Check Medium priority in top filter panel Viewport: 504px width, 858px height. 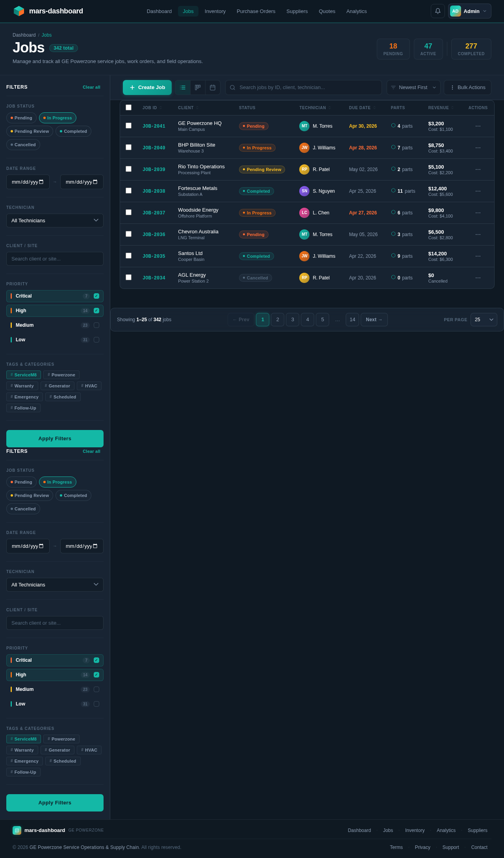96,325
